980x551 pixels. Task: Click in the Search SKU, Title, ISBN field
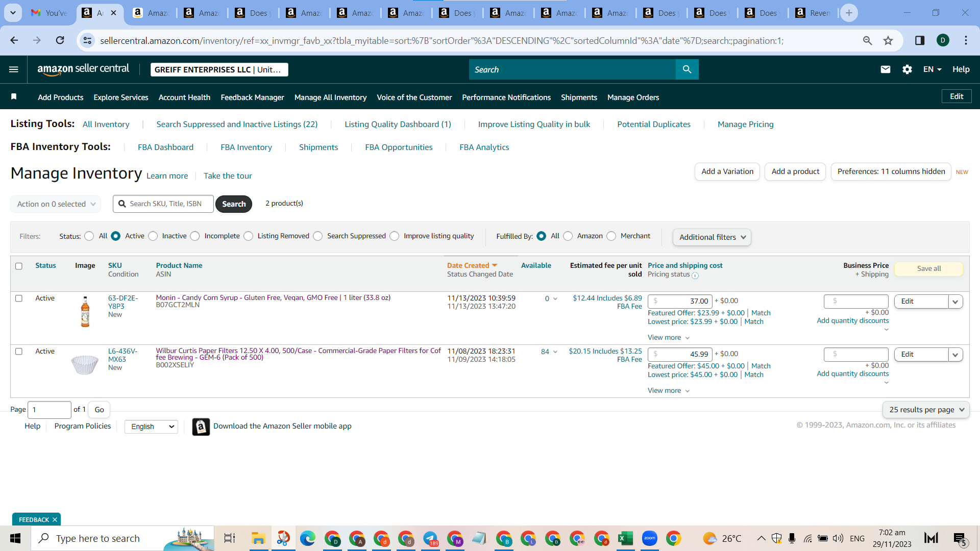163,204
